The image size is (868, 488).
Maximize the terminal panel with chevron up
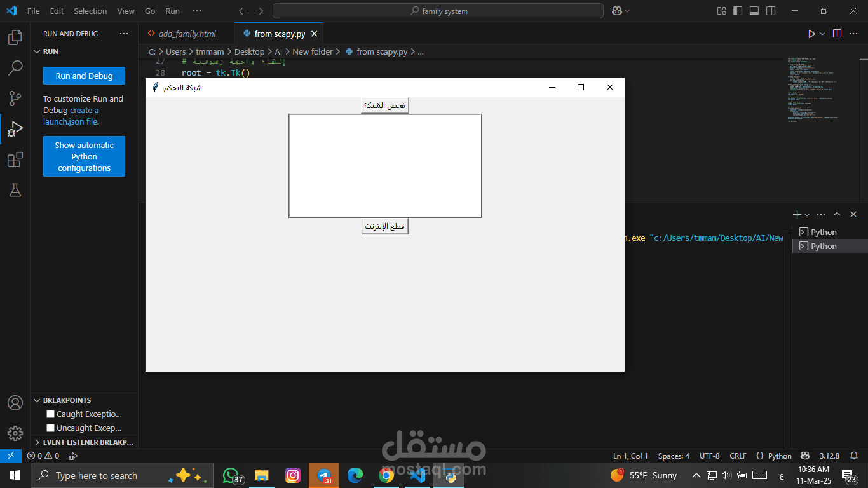837,215
